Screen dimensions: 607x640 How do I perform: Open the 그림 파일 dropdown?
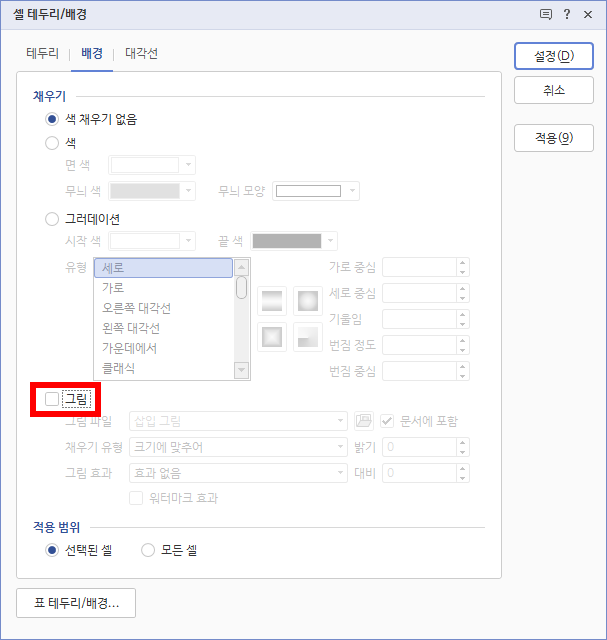238,421
